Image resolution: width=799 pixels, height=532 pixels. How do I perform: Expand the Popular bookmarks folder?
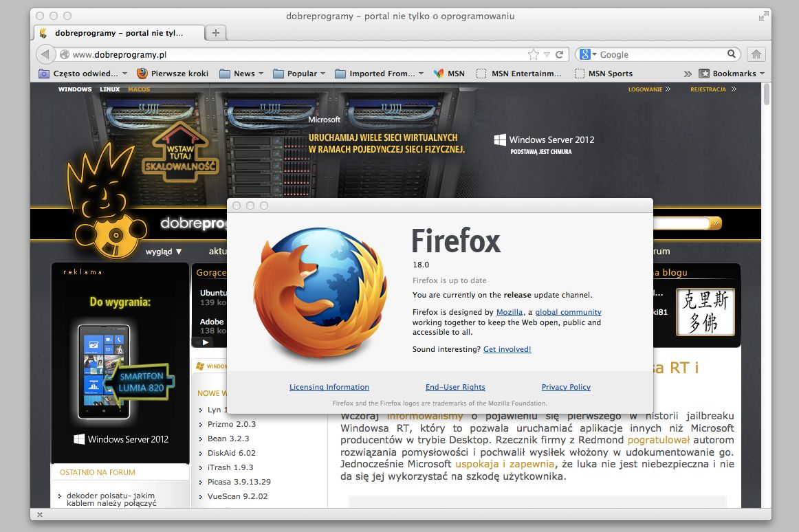pyautogui.click(x=299, y=74)
